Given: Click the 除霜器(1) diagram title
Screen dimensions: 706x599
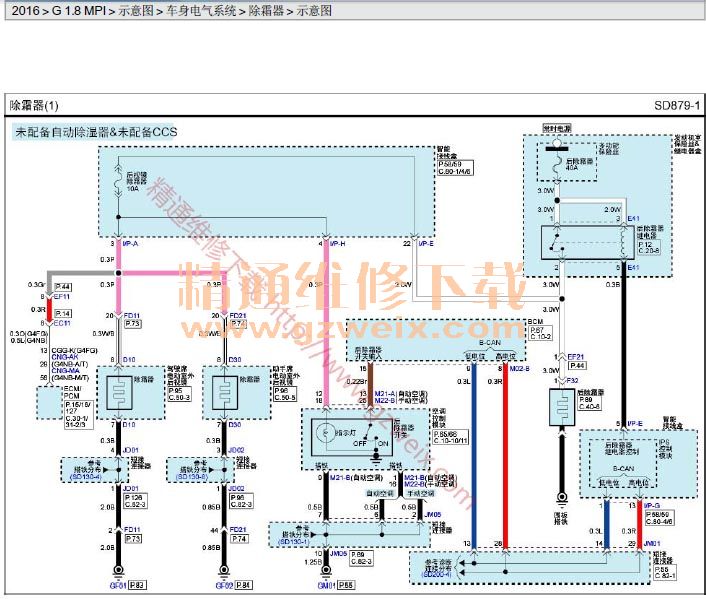Looking at the screenshot, I should tap(34, 105).
